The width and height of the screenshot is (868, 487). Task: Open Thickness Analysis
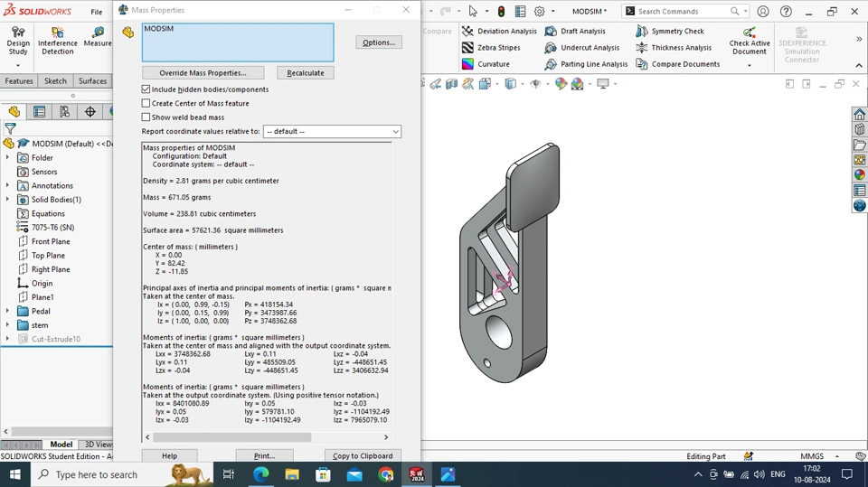pos(673,48)
